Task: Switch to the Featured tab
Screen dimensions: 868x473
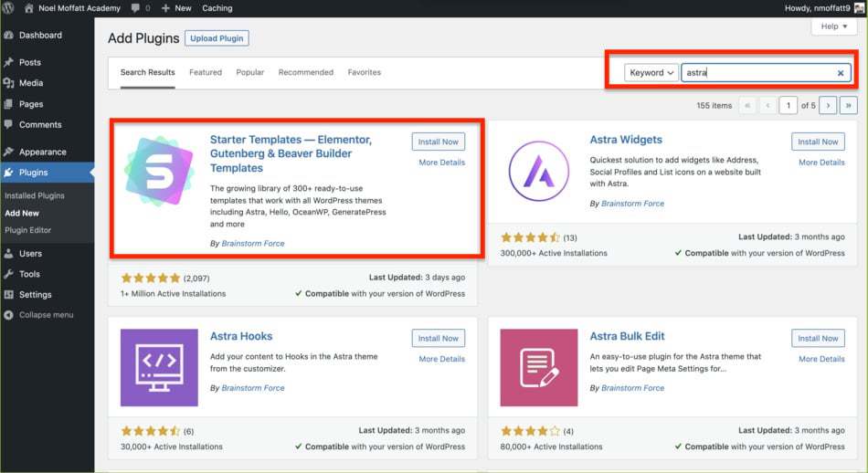Action: [206, 72]
